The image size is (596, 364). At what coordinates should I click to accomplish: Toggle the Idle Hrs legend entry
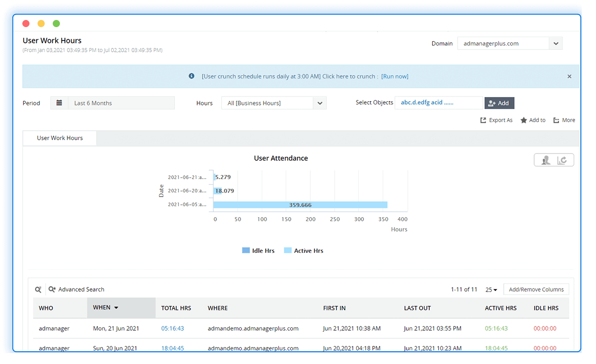[x=258, y=250]
